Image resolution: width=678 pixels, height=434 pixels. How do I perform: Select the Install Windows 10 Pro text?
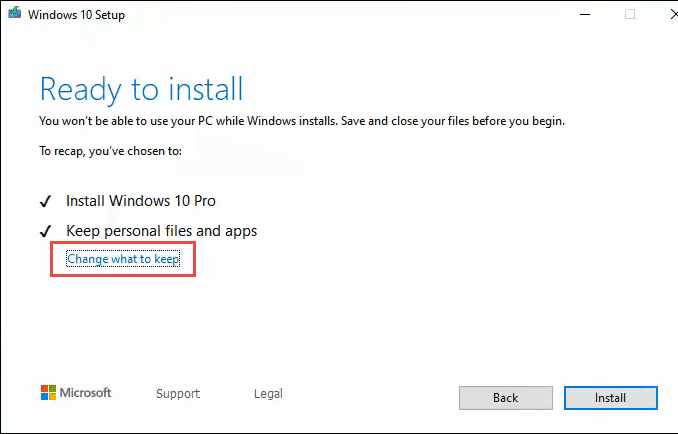click(141, 200)
